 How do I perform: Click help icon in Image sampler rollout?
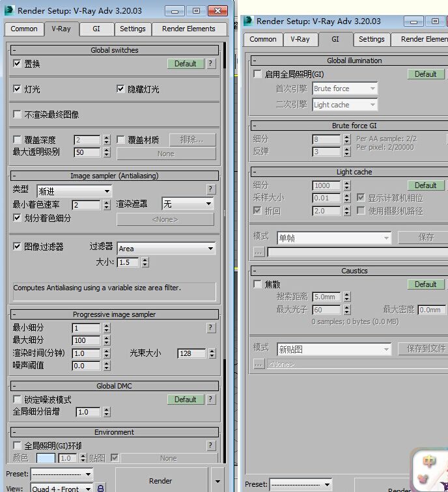tap(211, 189)
